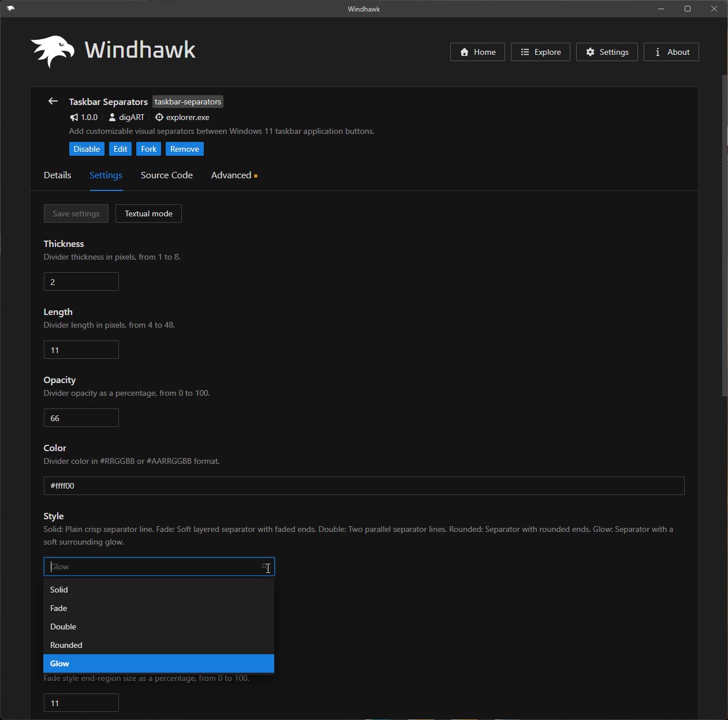Click the Style dropdown search box
Image resolution: width=728 pixels, height=720 pixels.
point(159,567)
